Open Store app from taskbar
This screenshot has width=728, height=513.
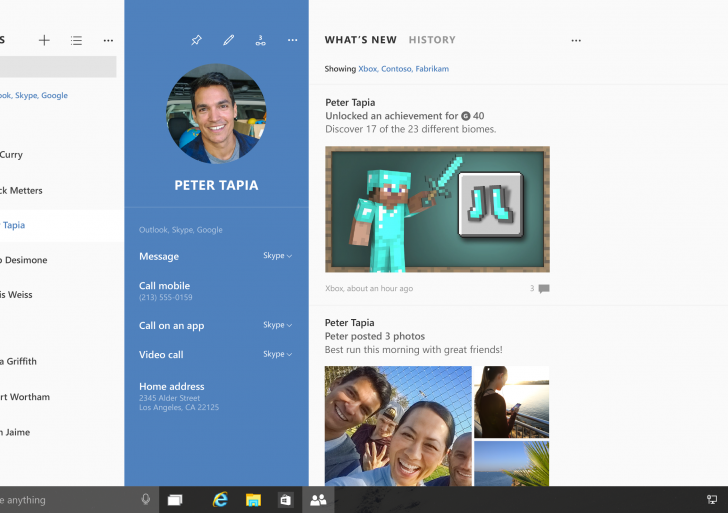click(x=285, y=500)
